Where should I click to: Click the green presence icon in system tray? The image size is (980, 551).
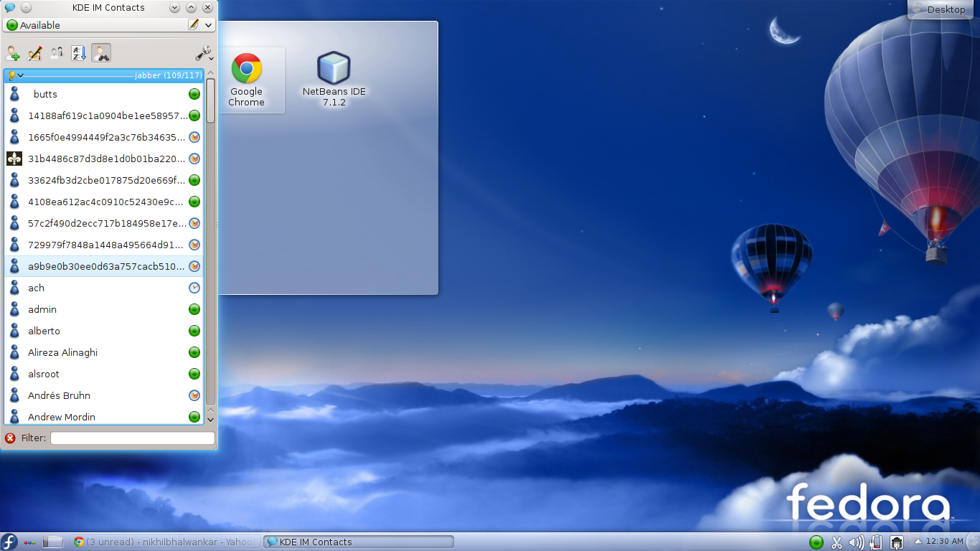[x=816, y=542]
